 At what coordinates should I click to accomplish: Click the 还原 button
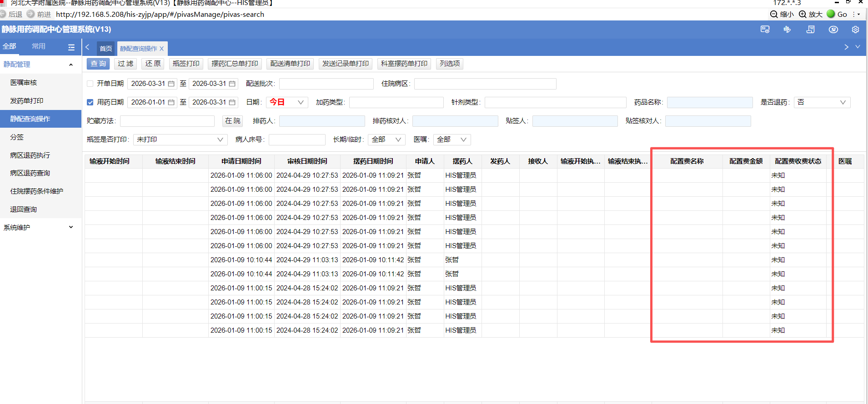click(153, 64)
